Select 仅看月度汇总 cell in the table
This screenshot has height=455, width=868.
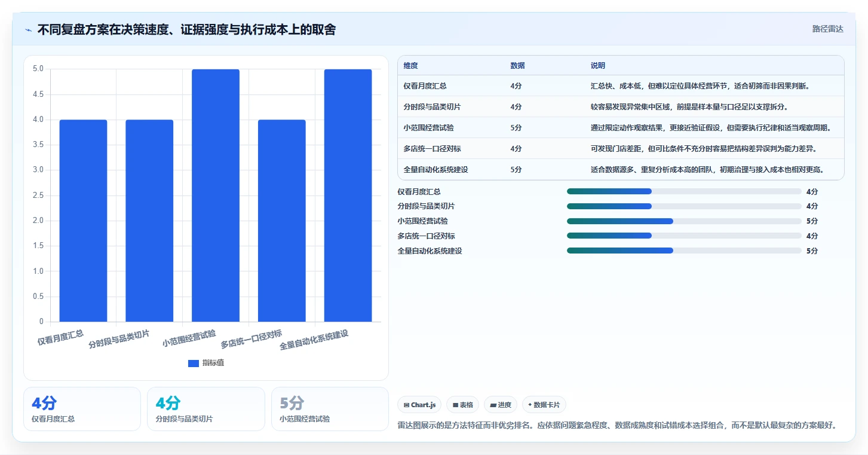(x=425, y=86)
